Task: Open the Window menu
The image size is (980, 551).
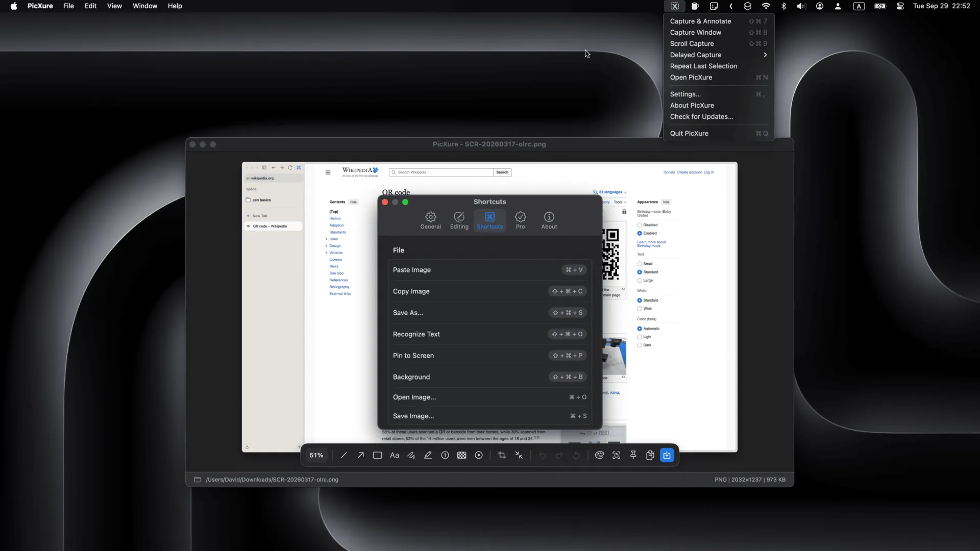Action: pyautogui.click(x=145, y=6)
